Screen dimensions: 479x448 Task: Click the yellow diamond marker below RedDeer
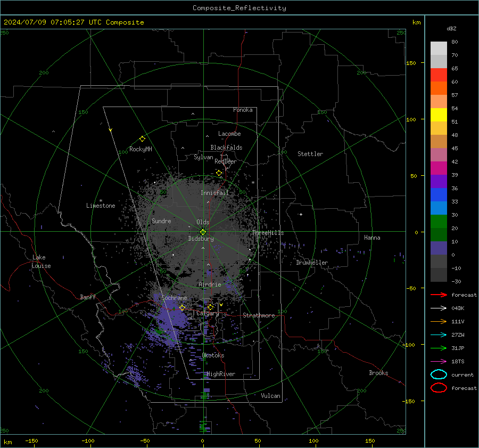[219, 173]
